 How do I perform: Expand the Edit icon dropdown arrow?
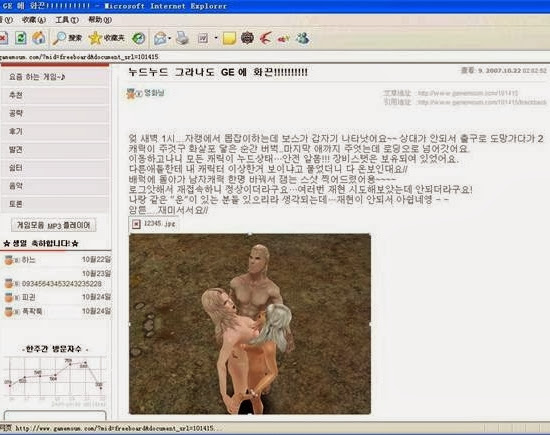(x=216, y=38)
